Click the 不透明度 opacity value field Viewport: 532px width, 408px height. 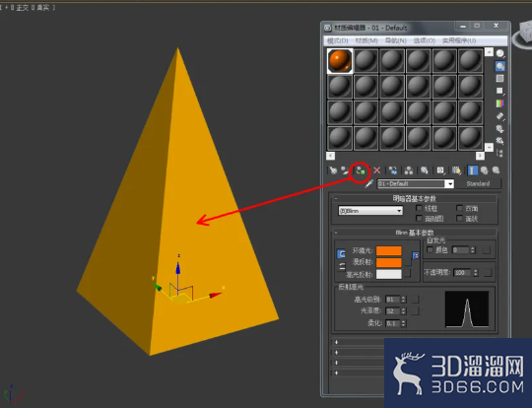pyautogui.click(x=463, y=272)
